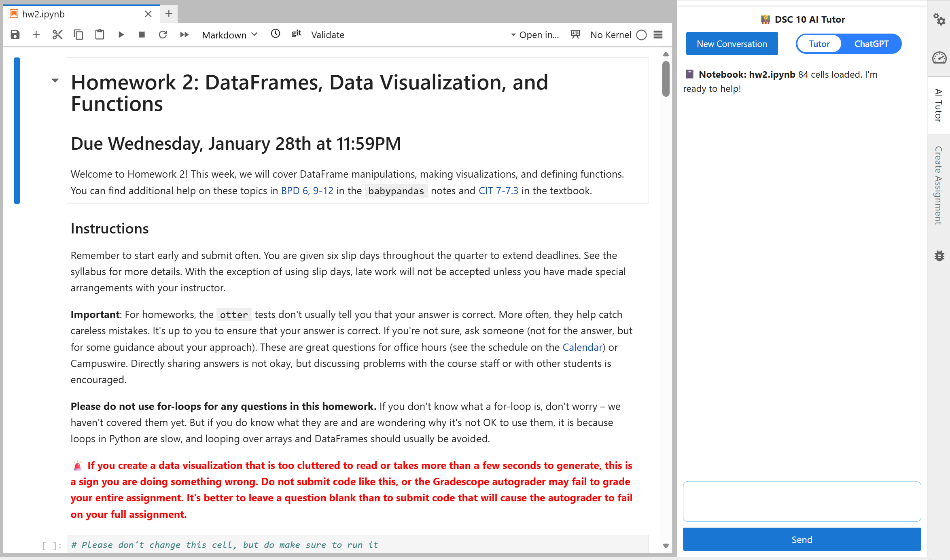This screenshot has height=560, width=950.
Task: Select the hw2.ipynb notebook tab
Action: tap(43, 14)
